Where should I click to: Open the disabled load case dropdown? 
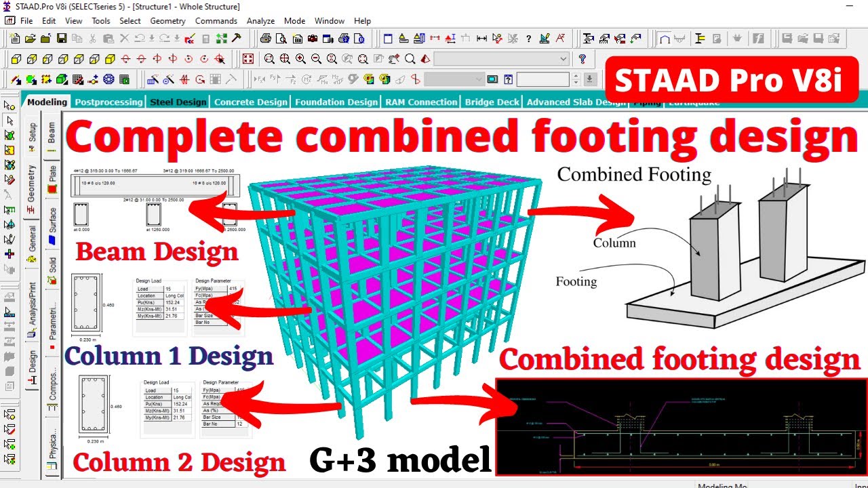[454, 79]
